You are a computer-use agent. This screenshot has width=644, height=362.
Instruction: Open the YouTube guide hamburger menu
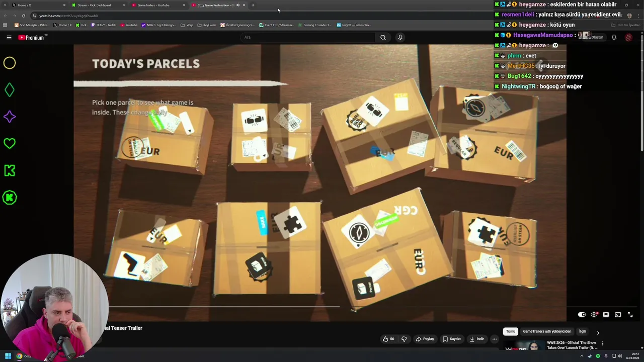point(9,37)
